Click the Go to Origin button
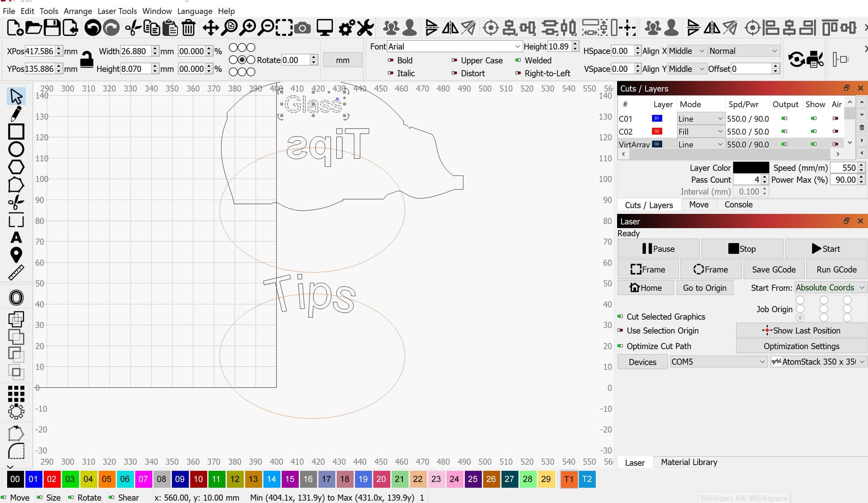Image resolution: width=868 pixels, height=503 pixels. (x=704, y=288)
